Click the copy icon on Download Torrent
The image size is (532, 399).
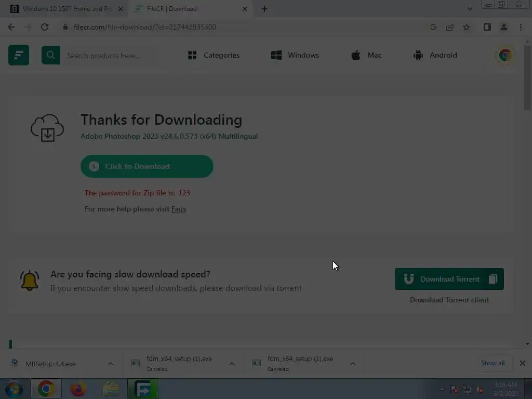[x=493, y=279]
